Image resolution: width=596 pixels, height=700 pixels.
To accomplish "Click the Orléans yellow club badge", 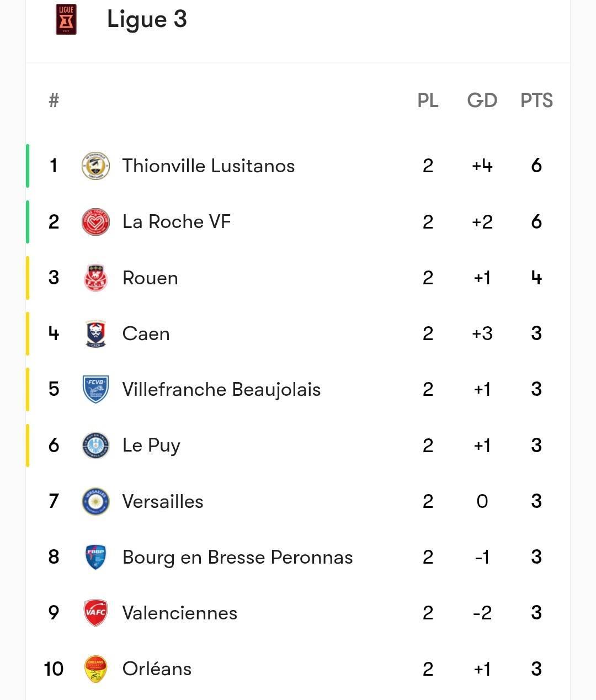I will [95, 669].
